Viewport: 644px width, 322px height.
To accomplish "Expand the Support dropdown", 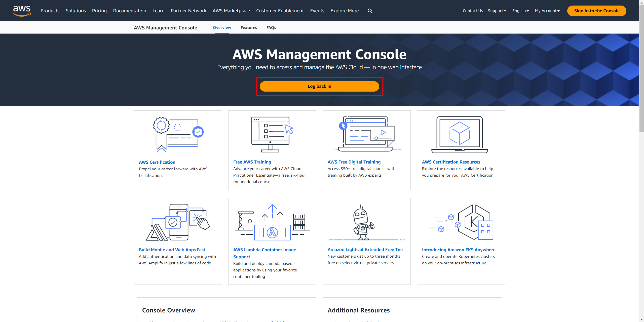I will pyautogui.click(x=497, y=11).
